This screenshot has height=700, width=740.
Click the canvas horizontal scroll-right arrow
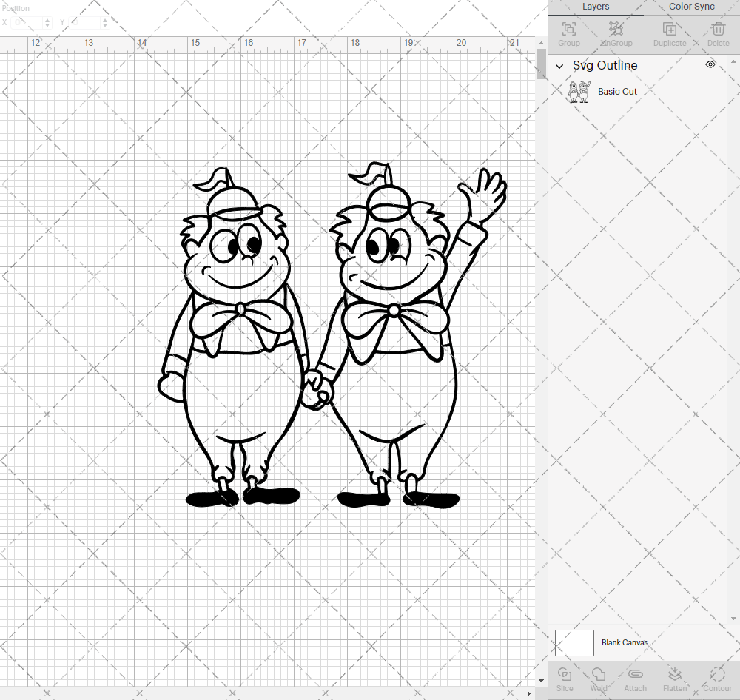[529, 693]
